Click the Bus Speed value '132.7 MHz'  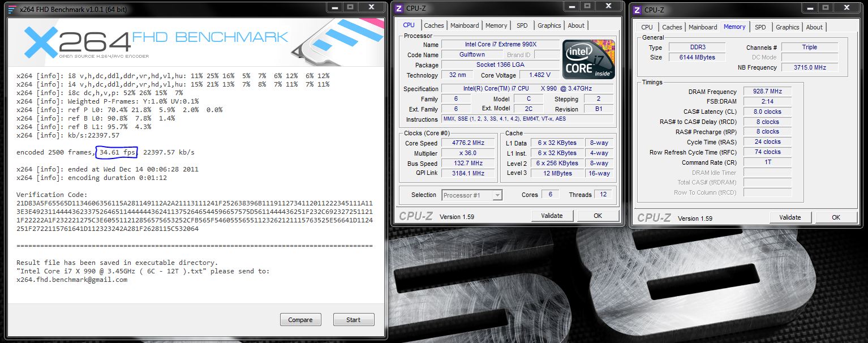[x=469, y=164]
